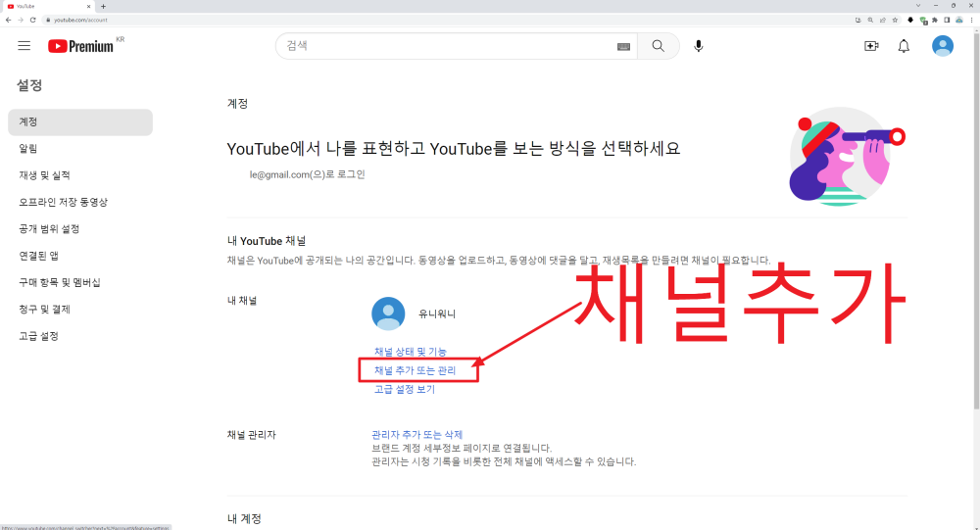Click the magnifier search button
This screenshot has height=530, width=980.
coord(659,46)
